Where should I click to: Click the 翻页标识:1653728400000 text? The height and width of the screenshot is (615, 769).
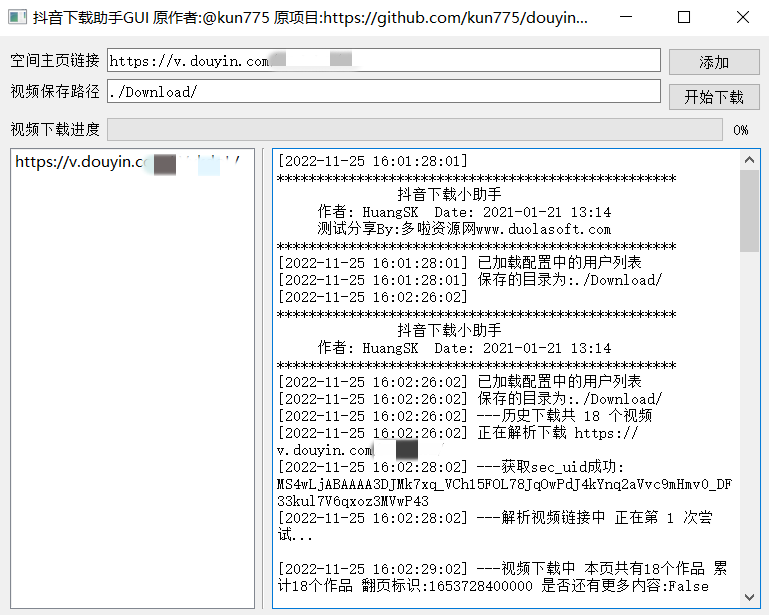pos(447,586)
